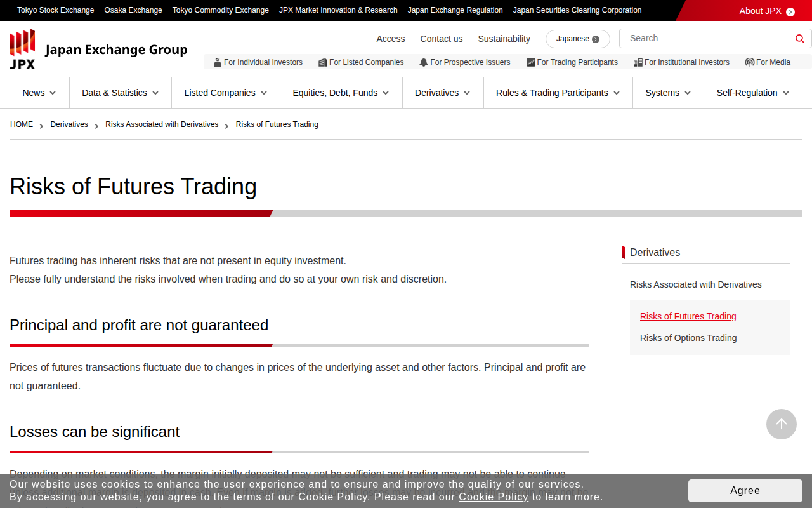Click the Risks of Futures Trading breadcrumb text
812x508 pixels.
(x=277, y=124)
